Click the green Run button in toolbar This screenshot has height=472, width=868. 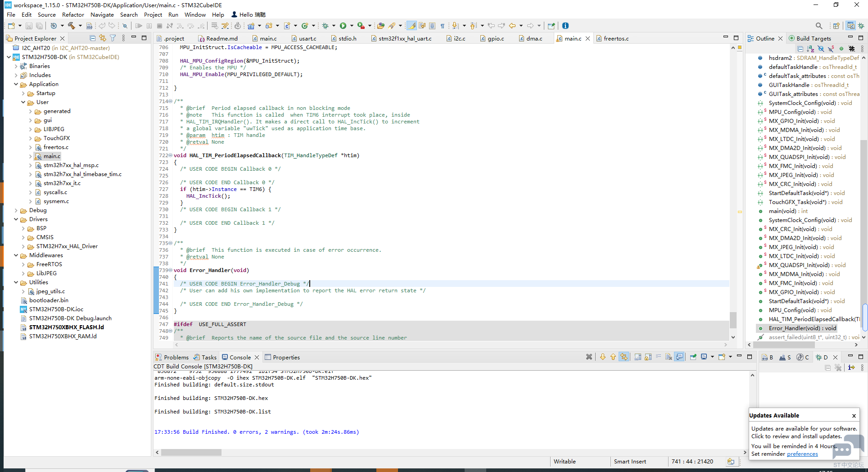click(343, 26)
